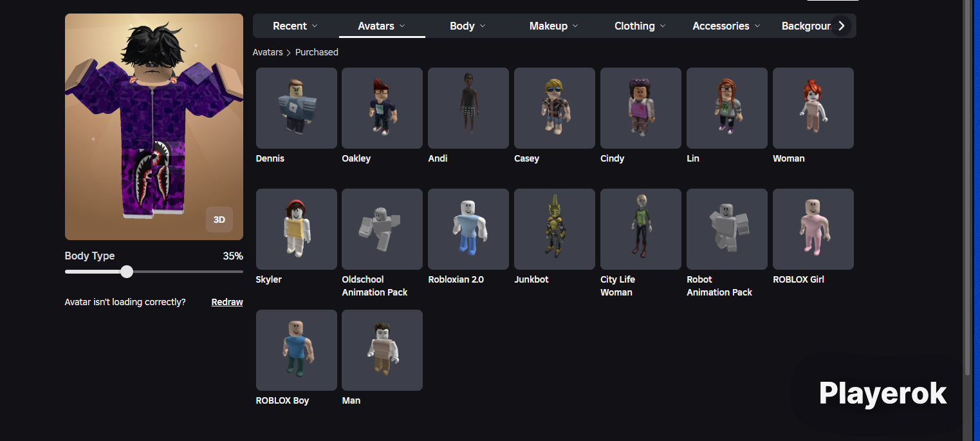Select the Oldschool Animation Pack thumbnail
980x441 pixels.
pos(382,229)
